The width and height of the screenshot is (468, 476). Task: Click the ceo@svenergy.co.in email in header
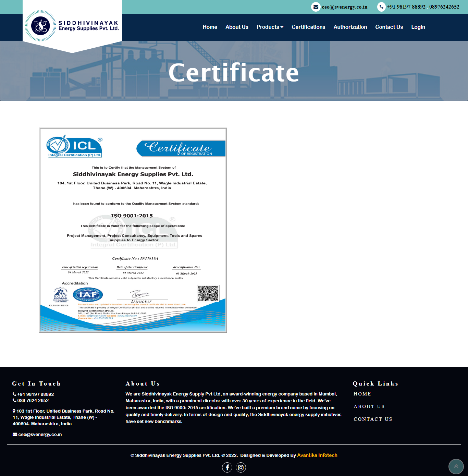pos(344,7)
